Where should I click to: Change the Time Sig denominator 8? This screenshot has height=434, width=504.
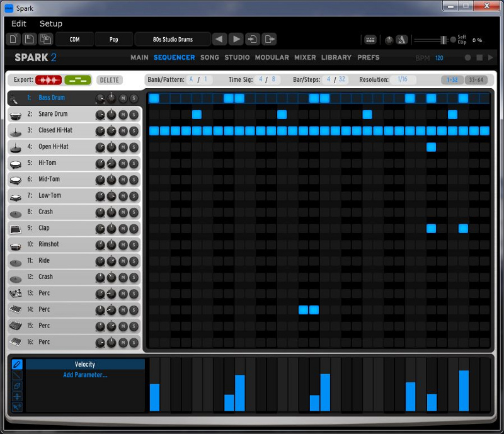[273, 79]
